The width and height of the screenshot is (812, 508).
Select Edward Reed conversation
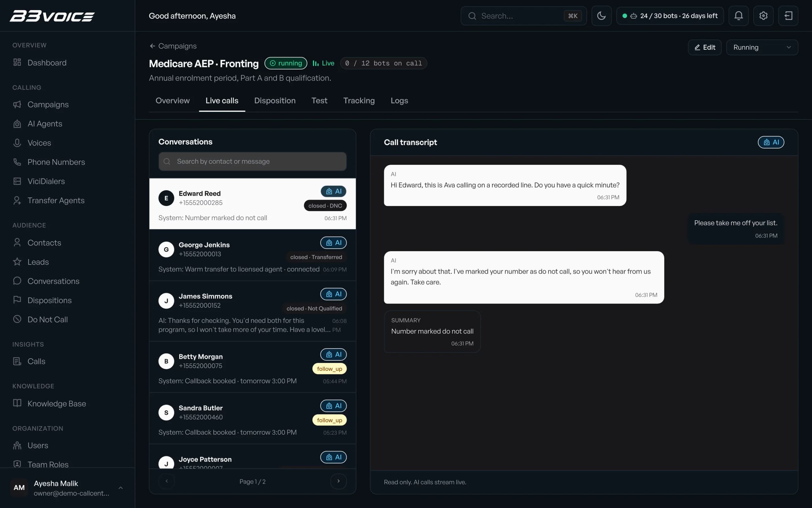[252, 204]
